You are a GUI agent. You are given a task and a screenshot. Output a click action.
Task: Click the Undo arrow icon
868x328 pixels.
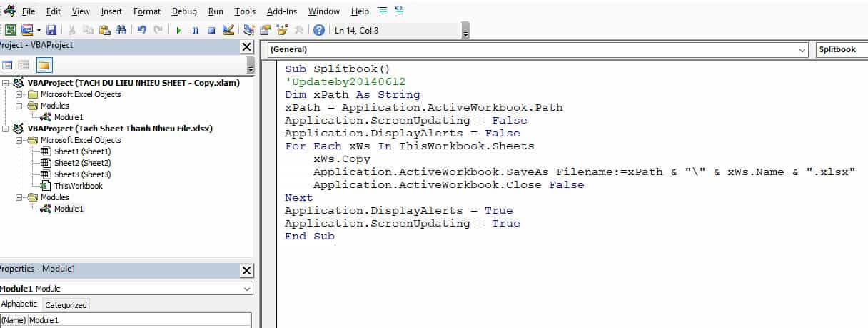[x=141, y=30]
